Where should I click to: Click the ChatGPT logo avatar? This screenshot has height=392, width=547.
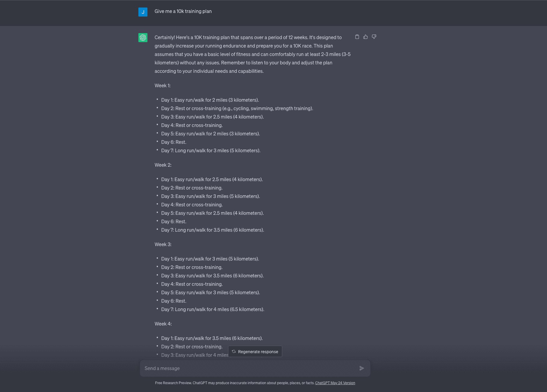click(x=143, y=38)
